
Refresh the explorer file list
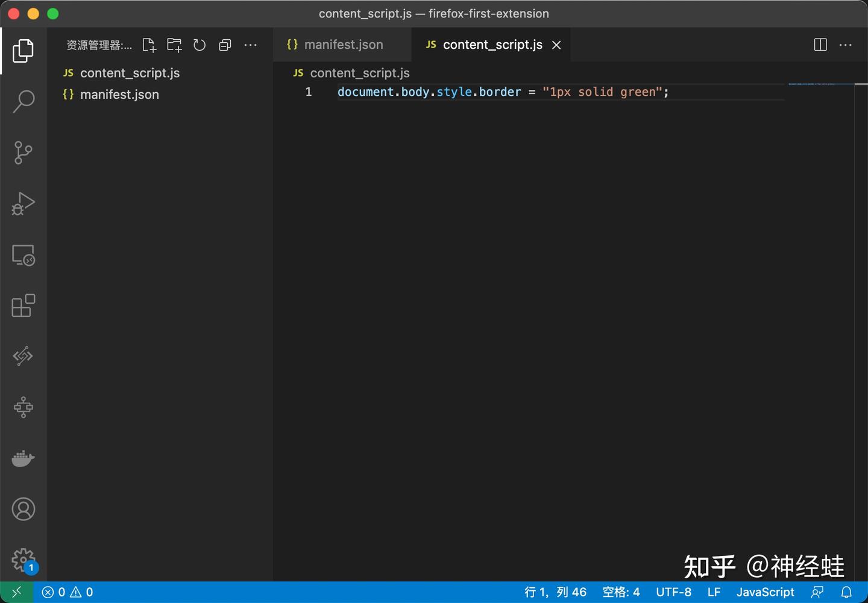[x=200, y=45]
